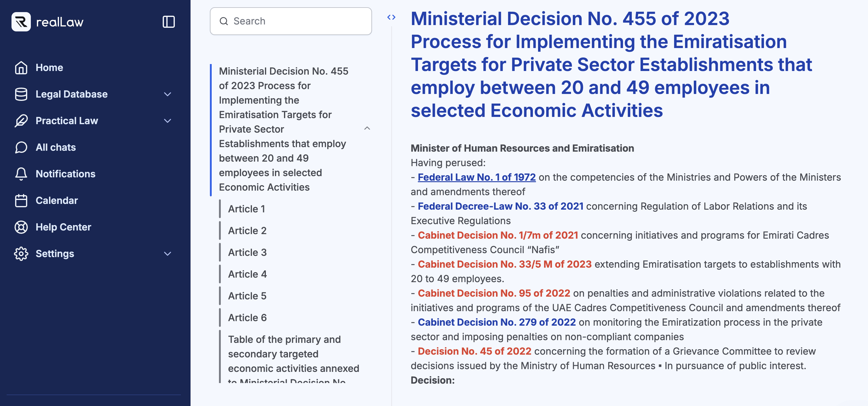
Task: Select Article 3 in the outline
Action: 247,252
